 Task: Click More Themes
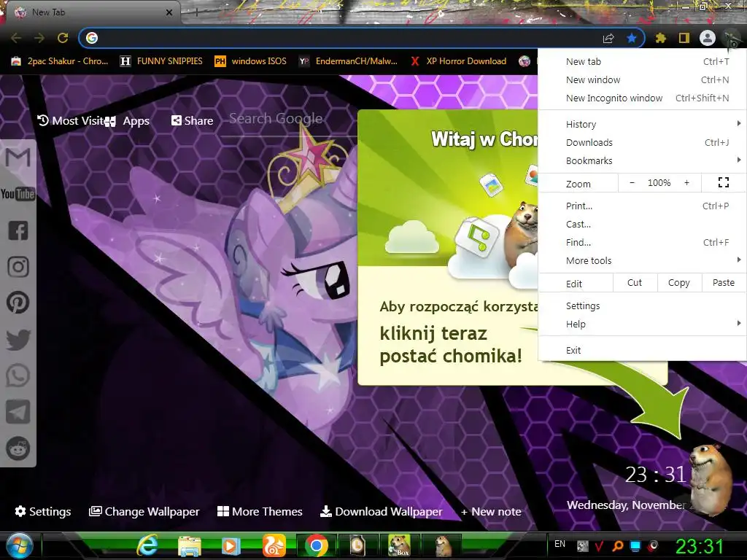[260, 511]
